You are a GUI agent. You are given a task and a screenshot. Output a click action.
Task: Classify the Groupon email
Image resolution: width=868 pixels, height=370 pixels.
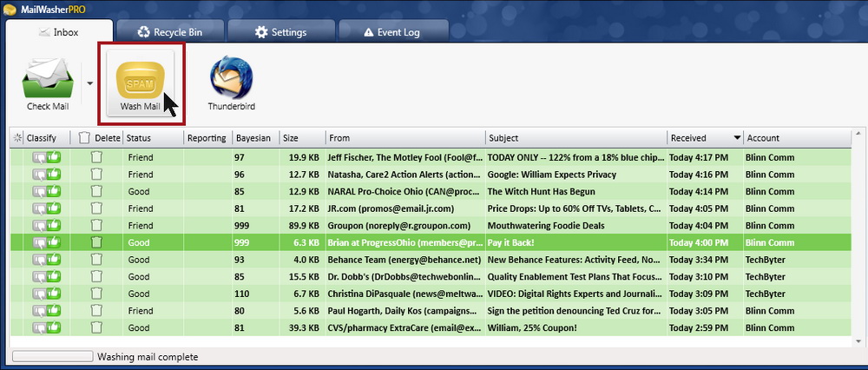point(47,226)
